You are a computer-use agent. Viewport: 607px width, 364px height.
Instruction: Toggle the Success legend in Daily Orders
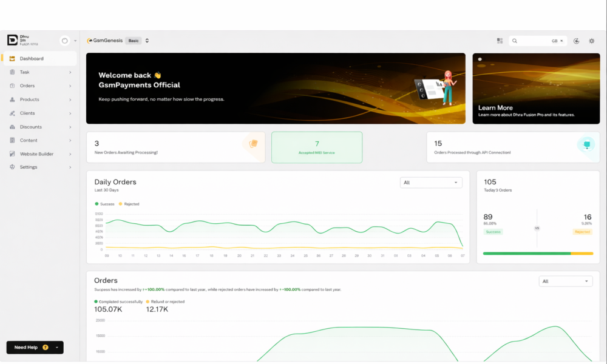click(x=104, y=204)
